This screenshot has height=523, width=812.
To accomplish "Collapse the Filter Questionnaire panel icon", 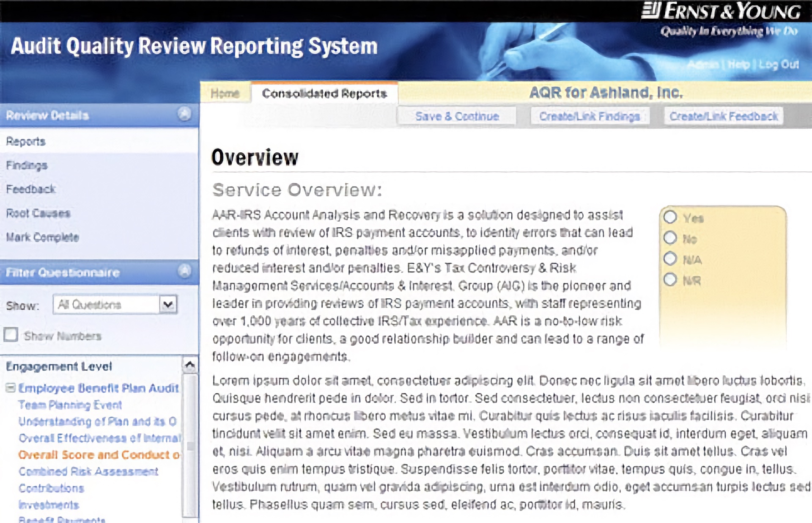I will coord(184,271).
